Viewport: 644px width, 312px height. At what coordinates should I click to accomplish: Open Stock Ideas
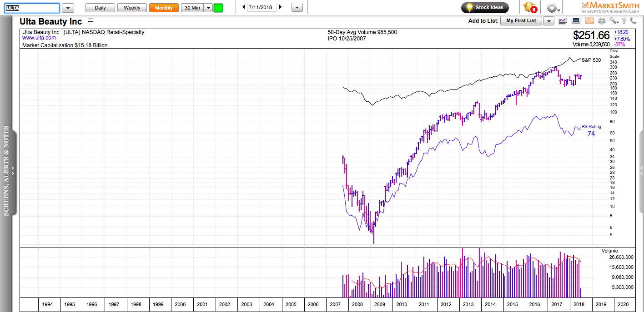(x=485, y=8)
